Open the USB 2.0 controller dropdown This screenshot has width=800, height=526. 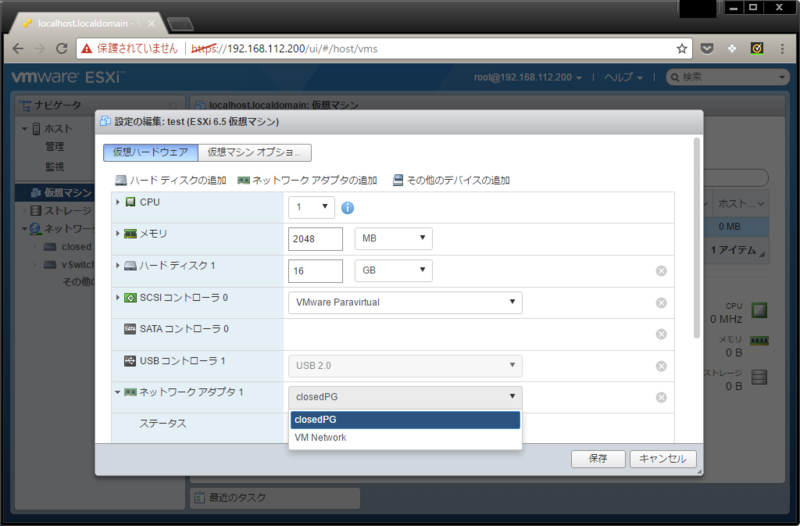point(405,366)
